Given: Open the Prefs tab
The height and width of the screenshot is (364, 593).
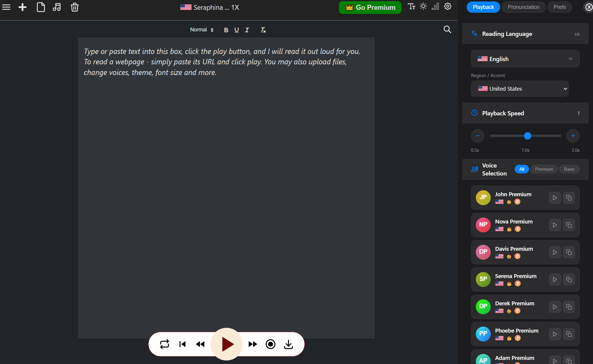Looking at the screenshot, I should pyautogui.click(x=559, y=7).
